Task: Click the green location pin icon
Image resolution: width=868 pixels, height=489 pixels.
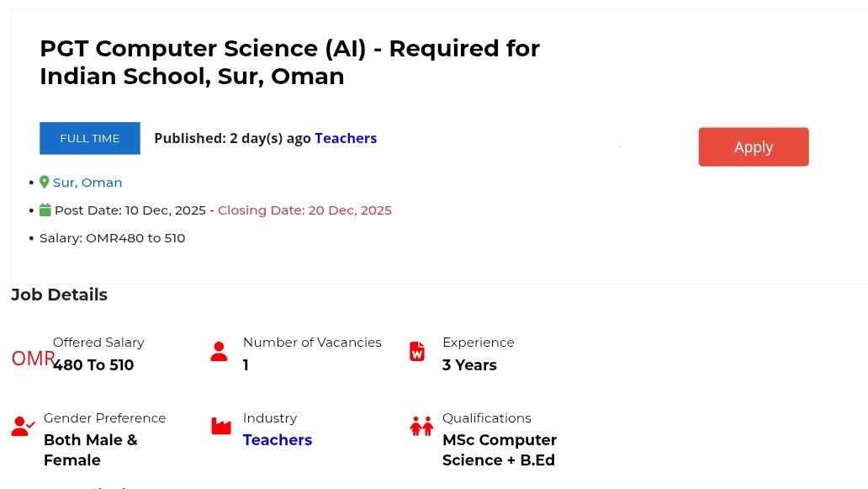Action: pyautogui.click(x=45, y=182)
